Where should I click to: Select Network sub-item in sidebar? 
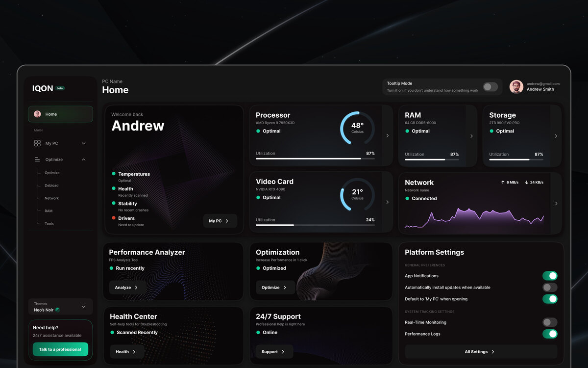[51, 198]
